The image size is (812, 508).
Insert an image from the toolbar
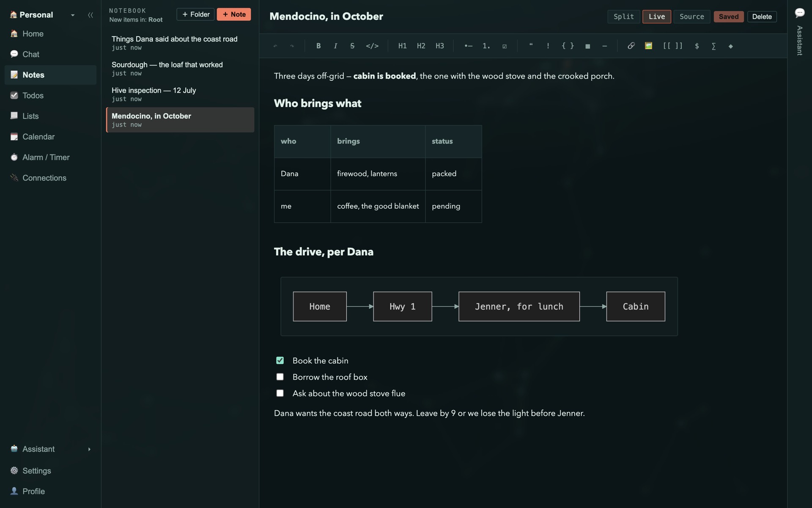[648, 46]
